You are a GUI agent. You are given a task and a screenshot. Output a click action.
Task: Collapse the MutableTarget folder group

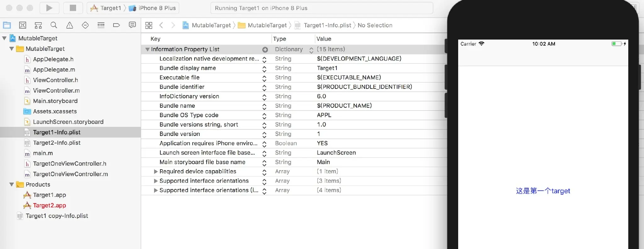pos(12,49)
